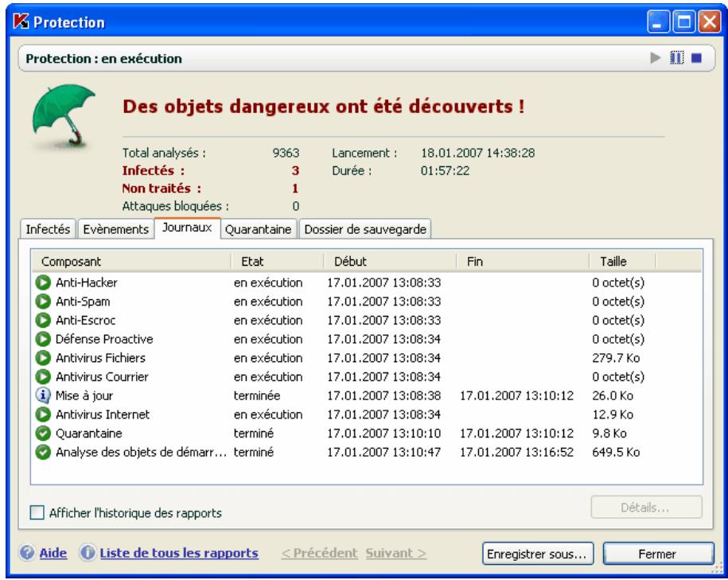Viewport: 728px width, 580px height.
Task: Click the green umbrella protection icon
Action: (x=63, y=115)
